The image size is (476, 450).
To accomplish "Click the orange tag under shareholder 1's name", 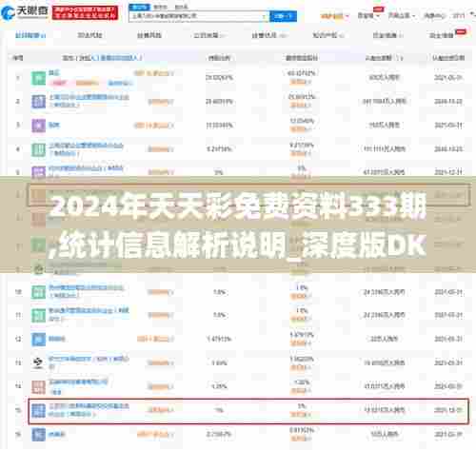I will tap(87, 83).
